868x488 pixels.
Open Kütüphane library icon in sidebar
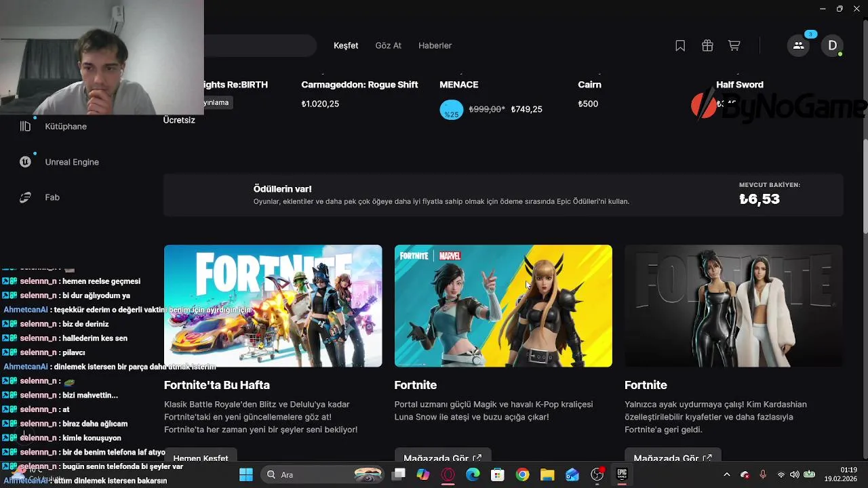(x=25, y=126)
